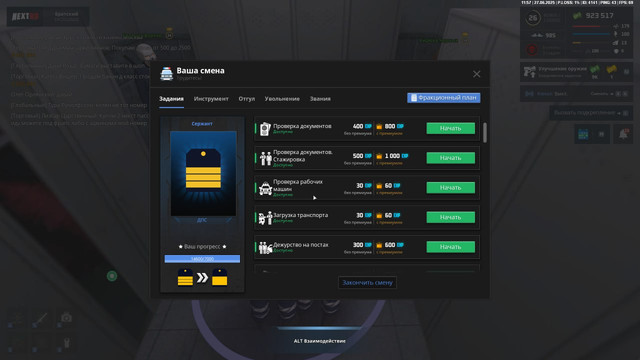
Task: Click the taxi icon of 'Проверка рабочих машин'
Action: point(265,188)
